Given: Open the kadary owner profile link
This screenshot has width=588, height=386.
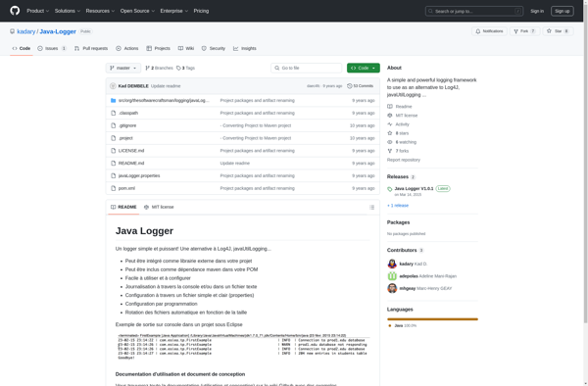Looking at the screenshot, I should (25, 31).
